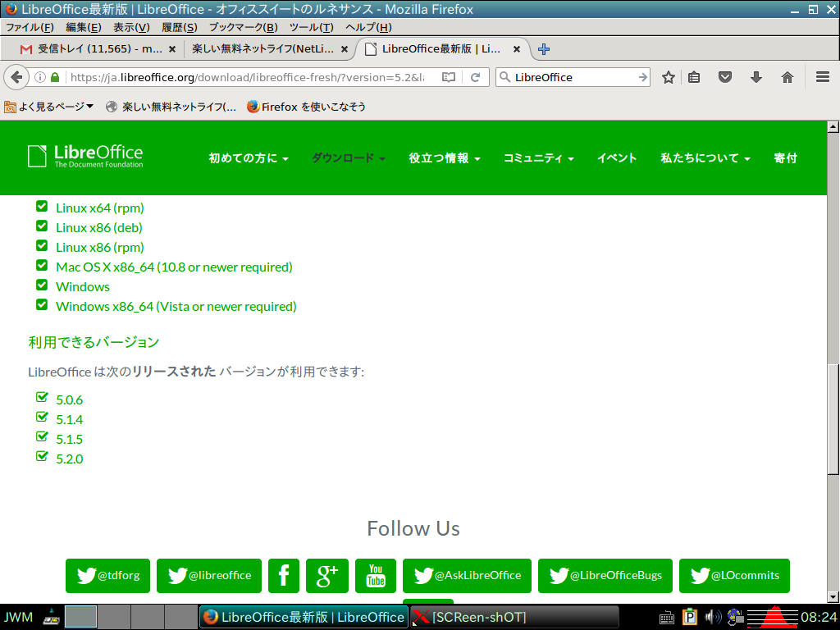Expand the コミュニティ dropdown menu

point(538,158)
